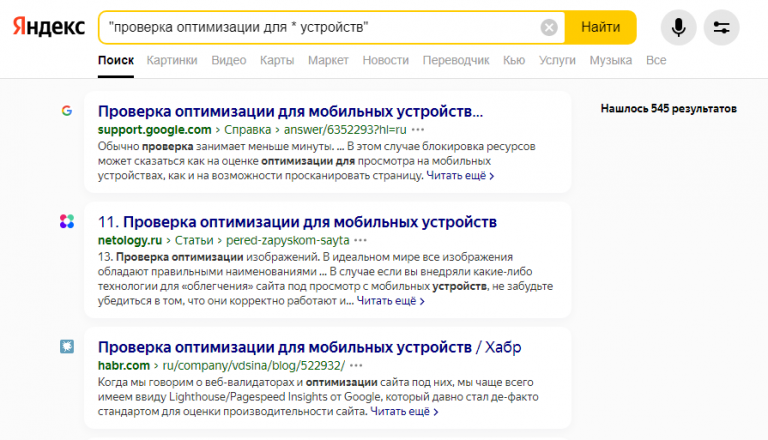
Task: Switch to the Картинки tab
Action: tap(172, 61)
